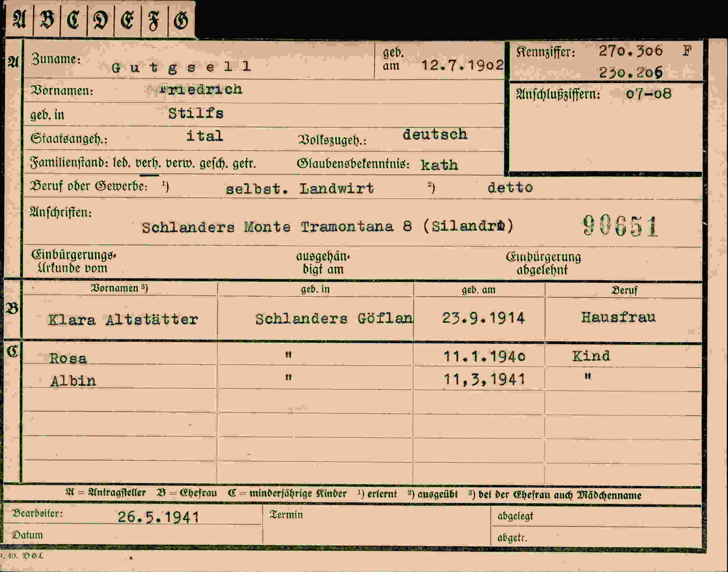728x572 pixels.
Task: Click the 'Bearbeiter:' label
Action: [x=37, y=513]
